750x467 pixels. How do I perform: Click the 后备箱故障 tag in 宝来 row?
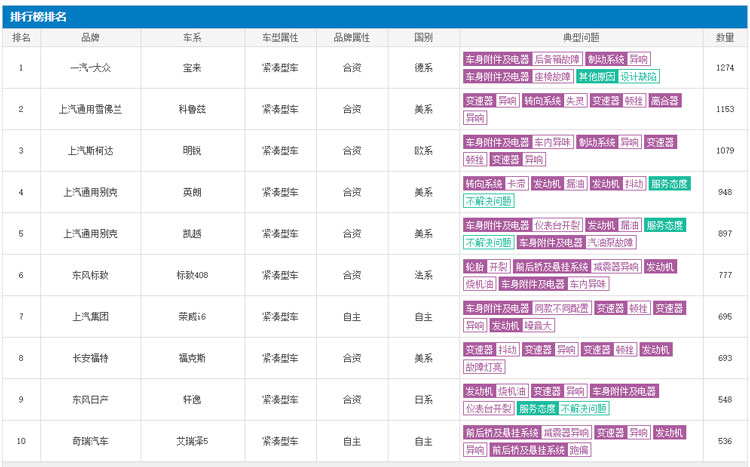(558, 59)
